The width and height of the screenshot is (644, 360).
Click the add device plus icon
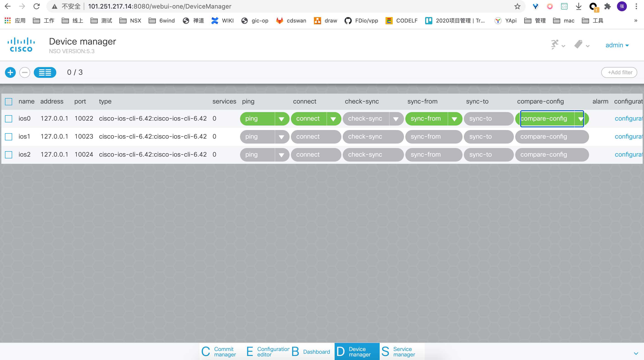(10, 72)
